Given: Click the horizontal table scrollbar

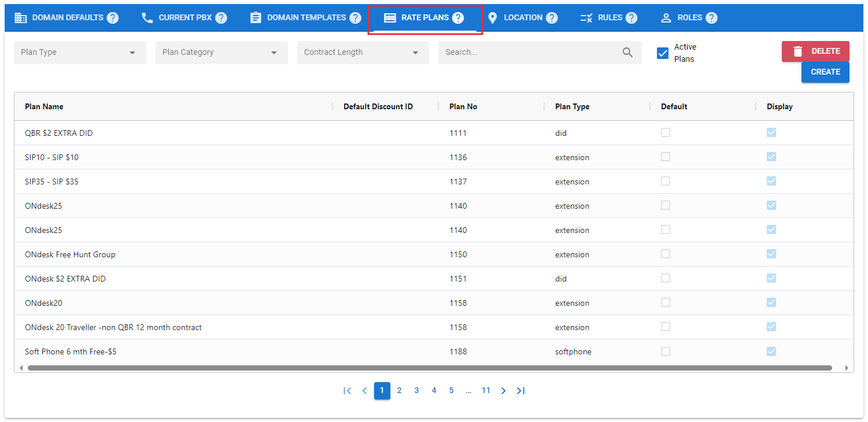Looking at the screenshot, I should pos(429,368).
